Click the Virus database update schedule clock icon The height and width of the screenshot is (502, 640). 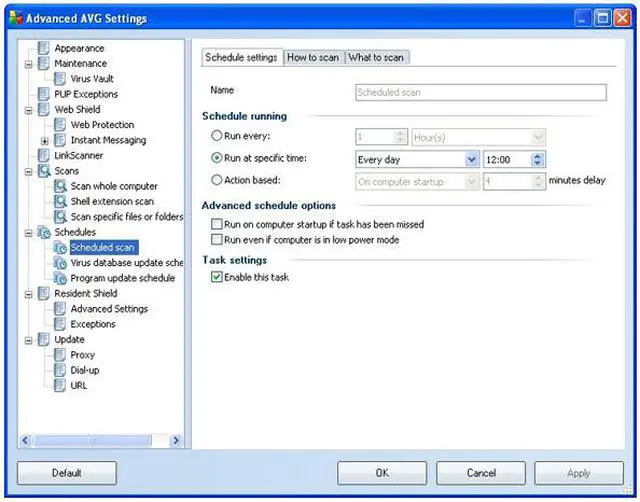[x=60, y=263]
